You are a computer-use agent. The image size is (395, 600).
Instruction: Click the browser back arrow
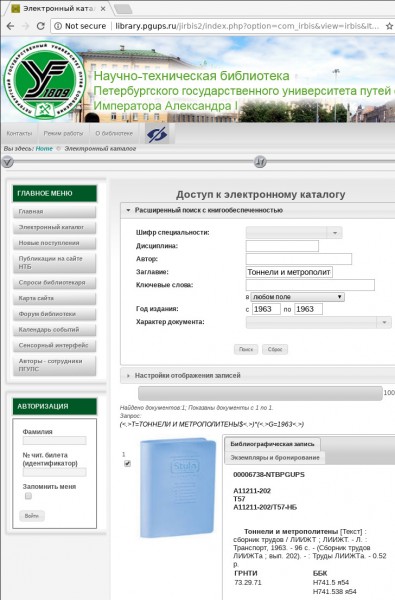(10, 26)
